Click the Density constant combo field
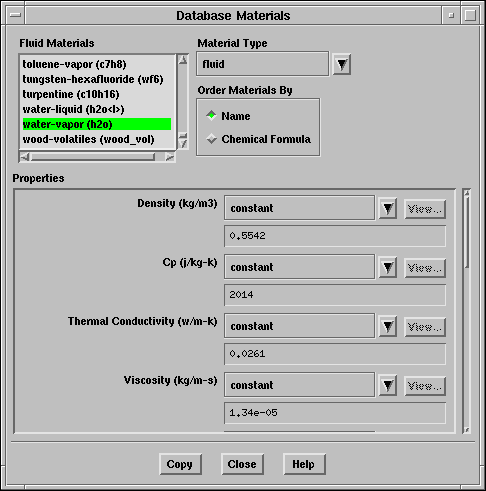Viewport: 486px width, 491px height. click(299, 208)
